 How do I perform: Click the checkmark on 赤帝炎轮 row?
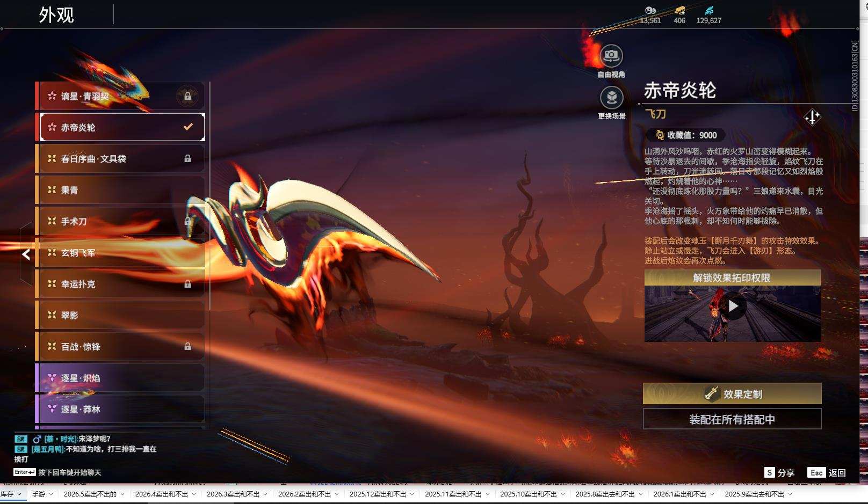click(188, 127)
